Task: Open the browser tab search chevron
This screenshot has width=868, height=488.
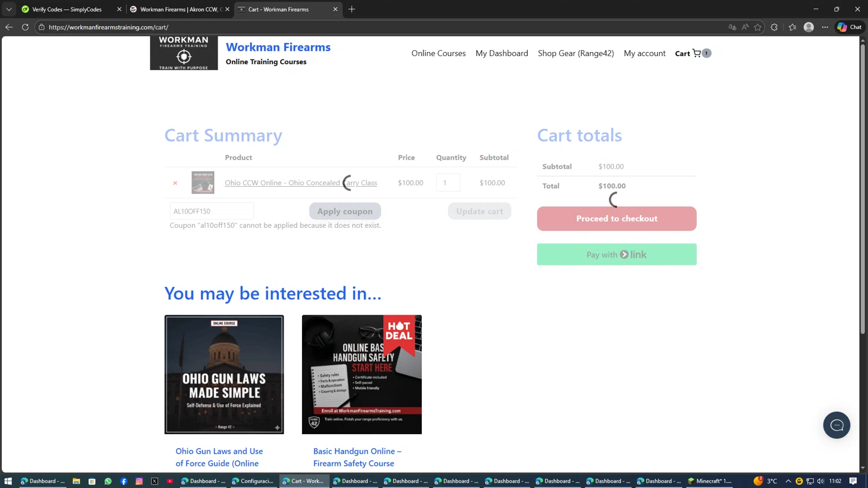Action: [x=9, y=9]
